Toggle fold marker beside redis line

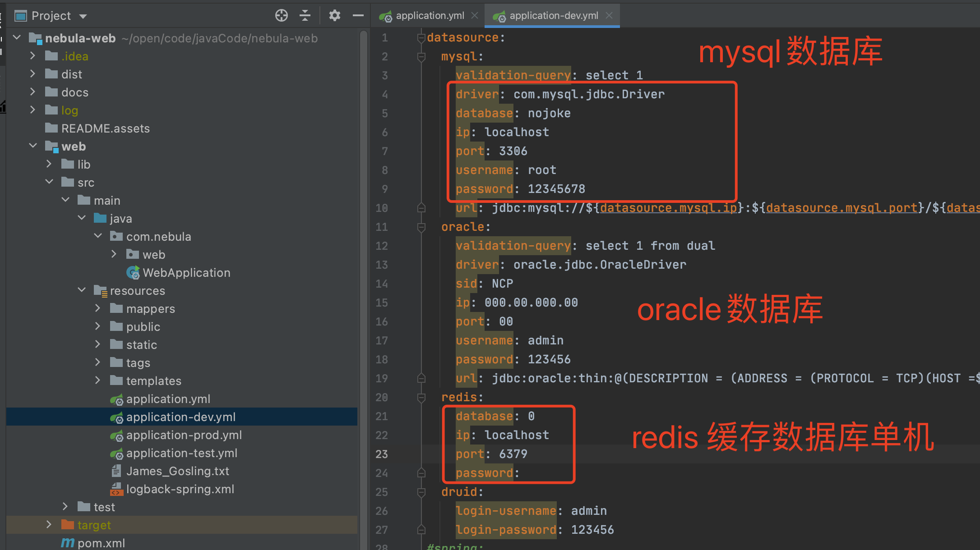tap(421, 398)
